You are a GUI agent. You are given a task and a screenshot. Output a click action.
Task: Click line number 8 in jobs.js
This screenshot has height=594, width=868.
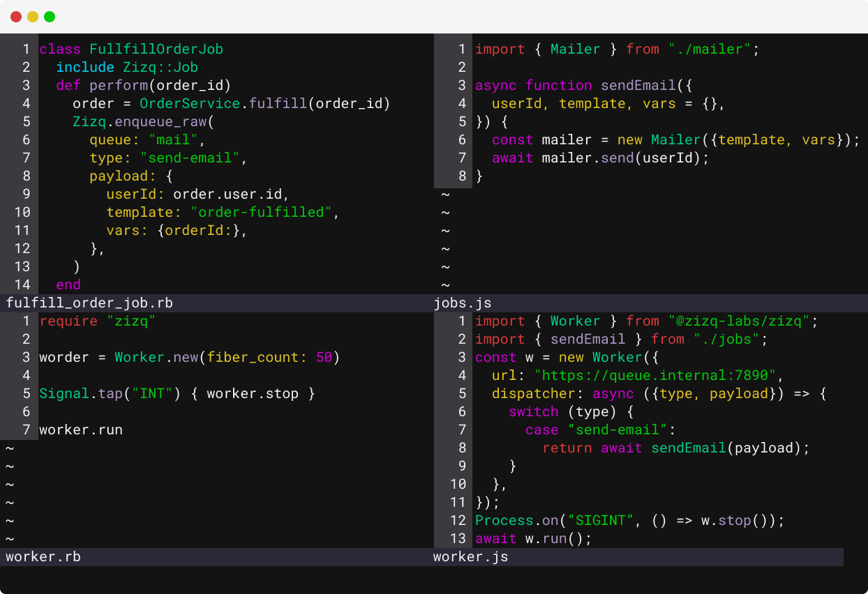(x=462, y=176)
